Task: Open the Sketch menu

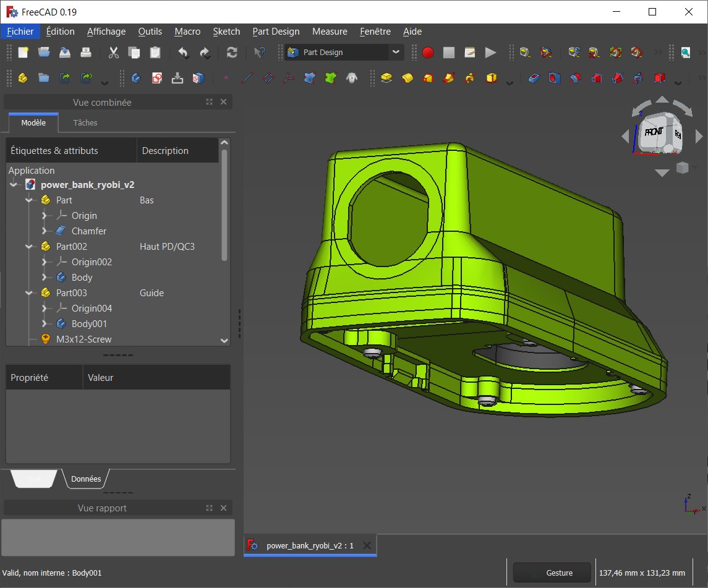Action: pyautogui.click(x=226, y=32)
